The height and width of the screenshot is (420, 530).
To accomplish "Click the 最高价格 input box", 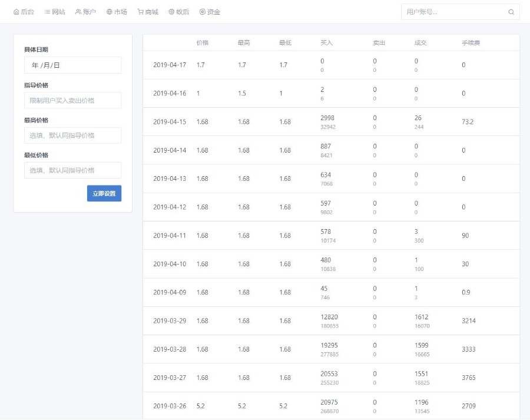I will [72, 135].
